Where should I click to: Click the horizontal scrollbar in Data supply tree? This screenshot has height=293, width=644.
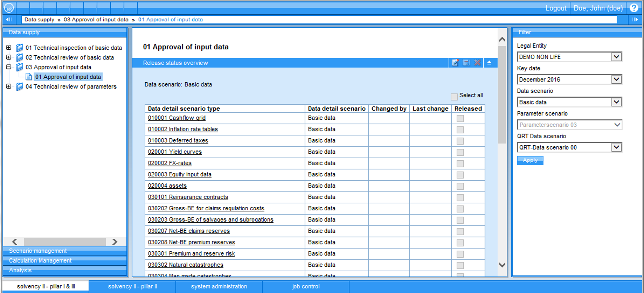(65, 242)
